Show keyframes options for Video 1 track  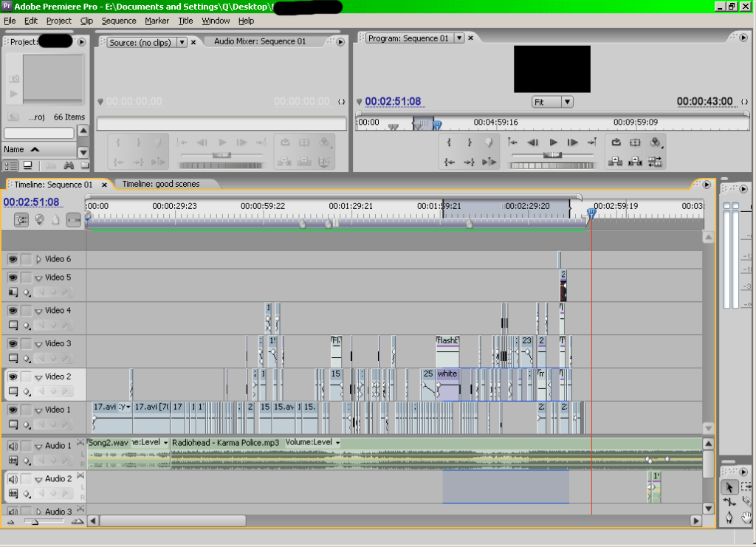[27, 425]
